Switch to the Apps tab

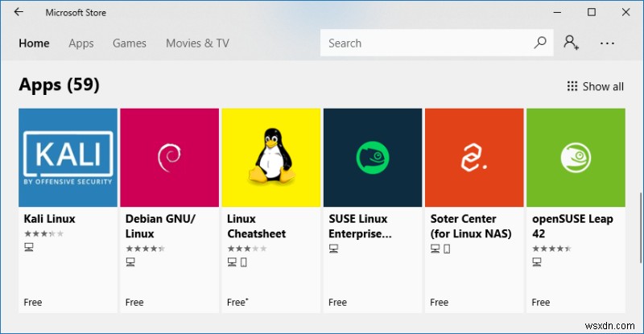(x=81, y=43)
